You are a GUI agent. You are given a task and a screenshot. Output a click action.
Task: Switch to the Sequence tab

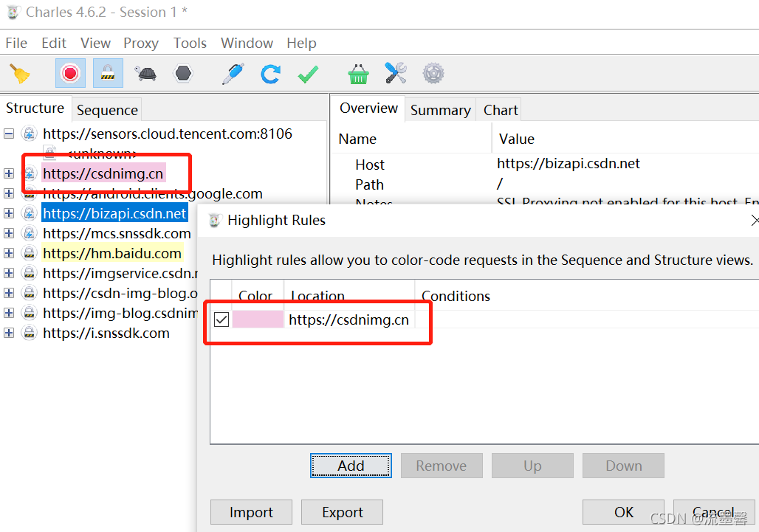[x=107, y=110]
